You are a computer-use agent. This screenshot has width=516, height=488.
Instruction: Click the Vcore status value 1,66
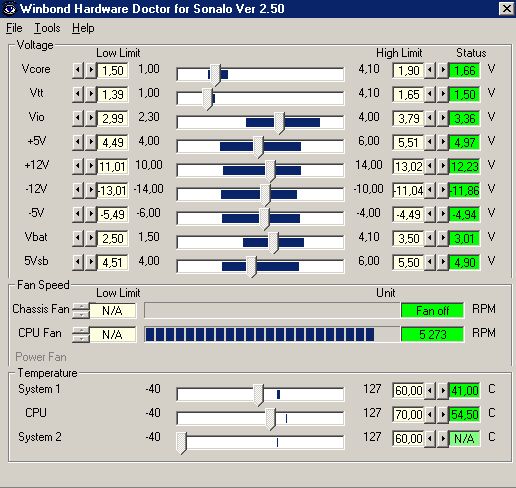pyautogui.click(x=465, y=70)
